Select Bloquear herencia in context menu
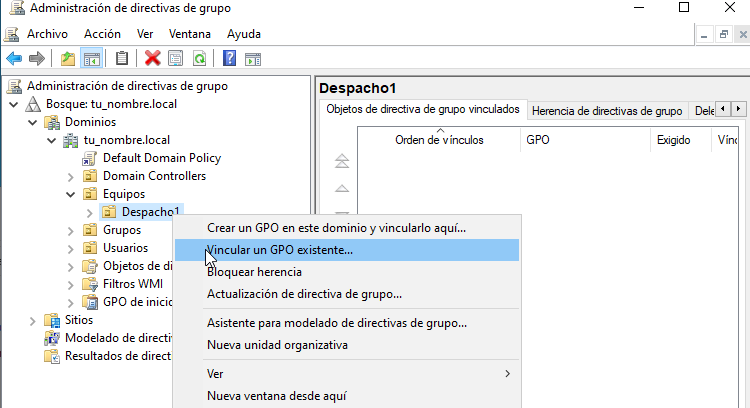The height and width of the screenshot is (408, 750). (x=347, y=272)
